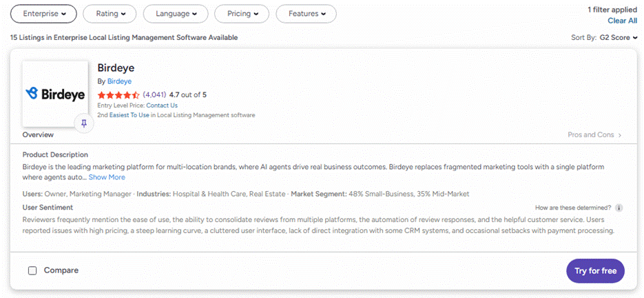Open the Enterprise filter dropdown

point(43,14)
